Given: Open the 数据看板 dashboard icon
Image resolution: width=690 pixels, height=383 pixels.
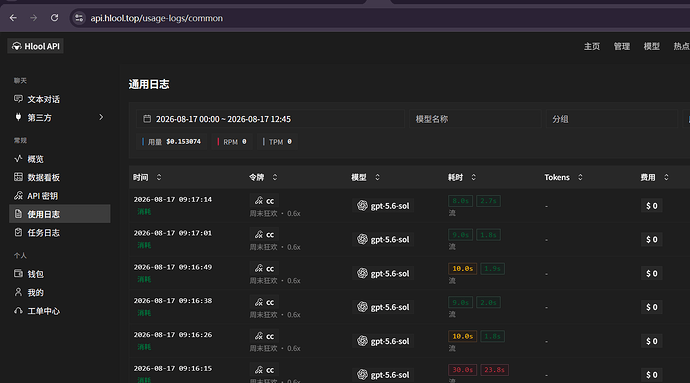Looking at the screenshot, I should 18,177.
